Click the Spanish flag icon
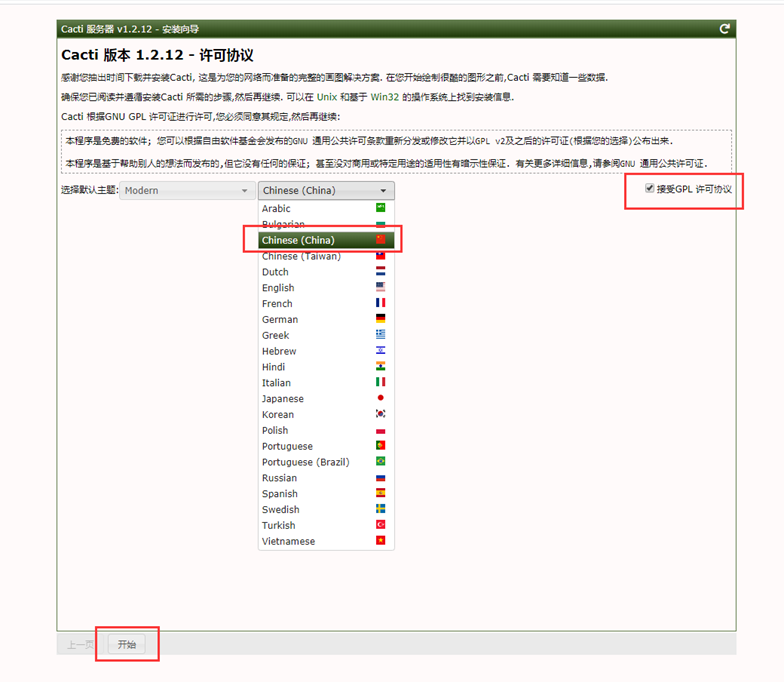This screenshot has height=682, width=784. pyautogui.click(x=380, y=492)
